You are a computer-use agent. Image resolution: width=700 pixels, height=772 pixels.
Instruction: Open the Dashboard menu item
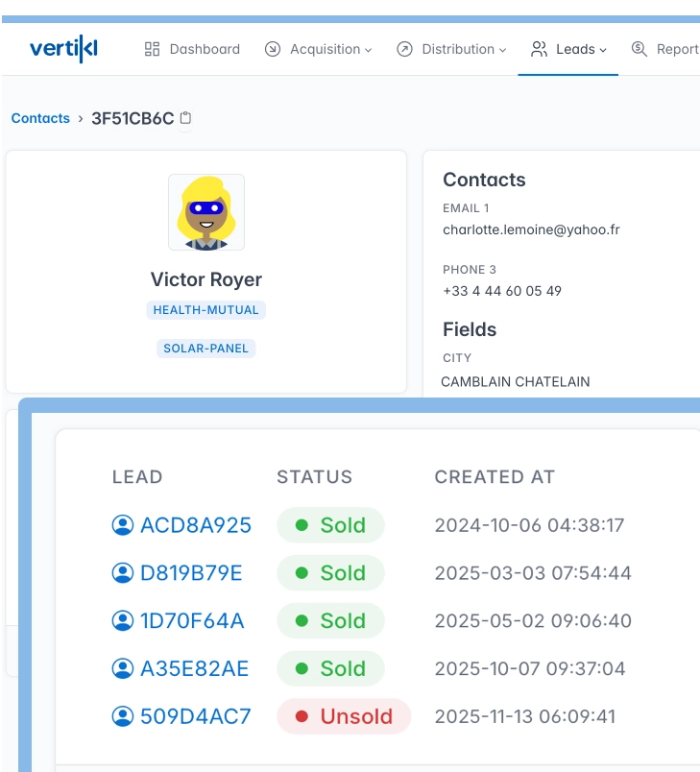[x=205, y=49]
